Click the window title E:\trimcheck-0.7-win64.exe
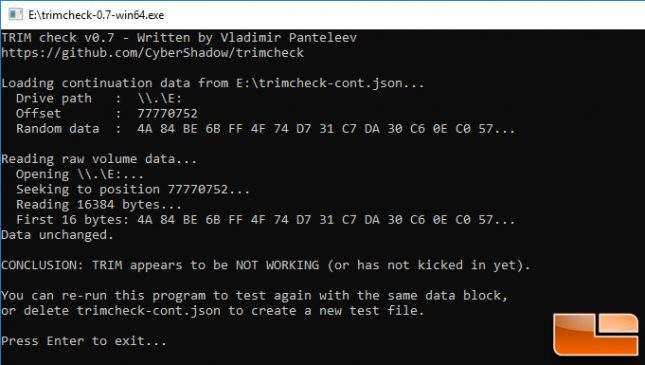Screen dimensions: 645x365 pyautogui.click(x=96, y=15)
